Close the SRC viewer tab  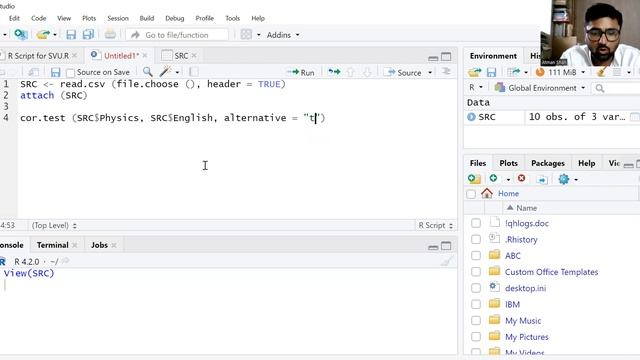coord(194,56)
